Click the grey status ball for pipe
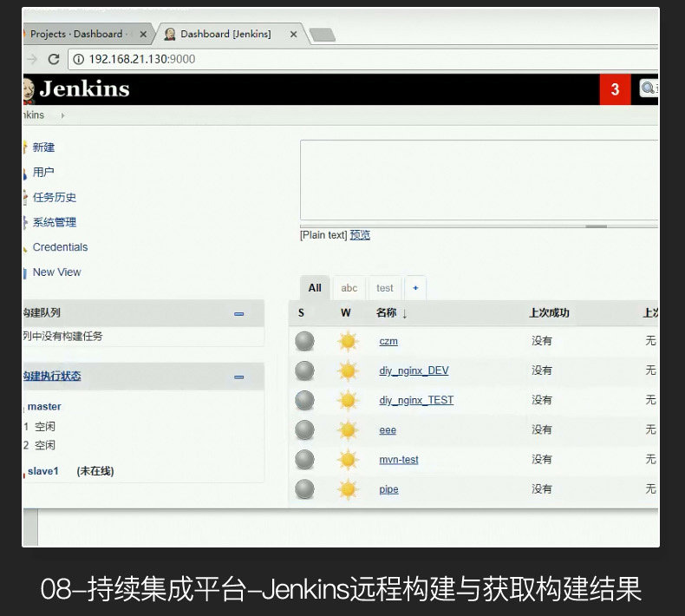The width and height of the screenshot is (685, 616). pos(304,489)
